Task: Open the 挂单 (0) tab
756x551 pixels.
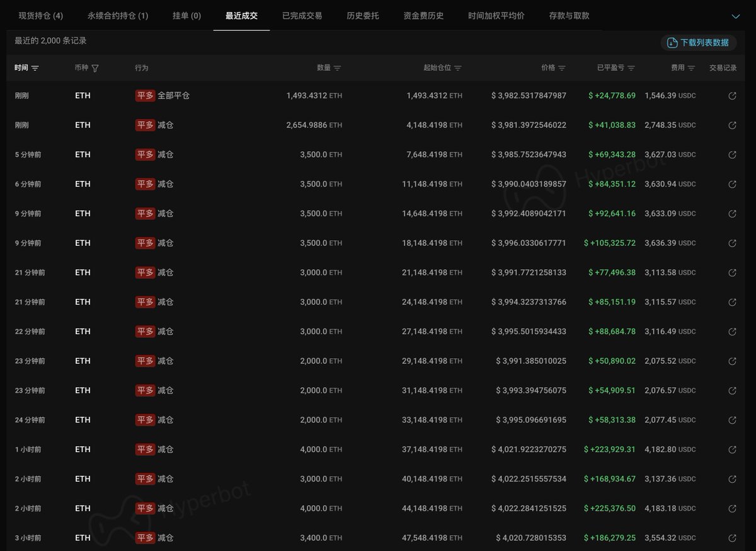Action: point(186,16)
